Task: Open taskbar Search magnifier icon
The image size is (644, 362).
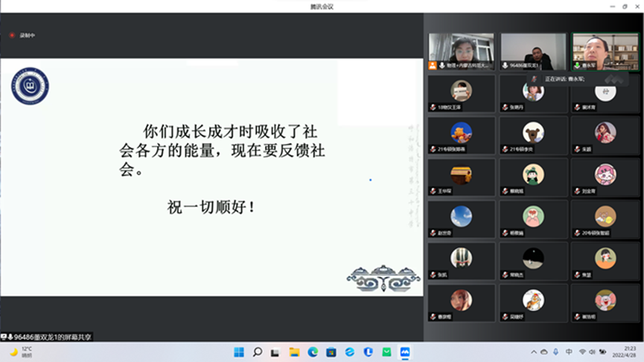Action: point(258,352)
